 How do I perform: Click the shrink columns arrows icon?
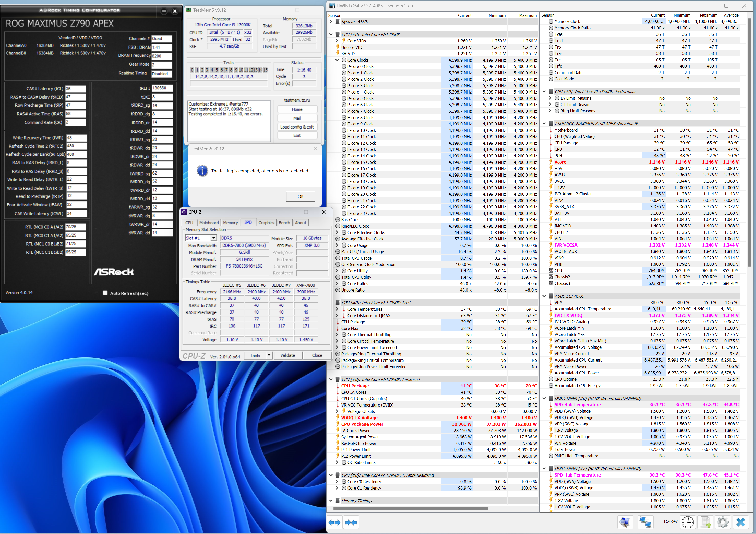click(351, 523)
